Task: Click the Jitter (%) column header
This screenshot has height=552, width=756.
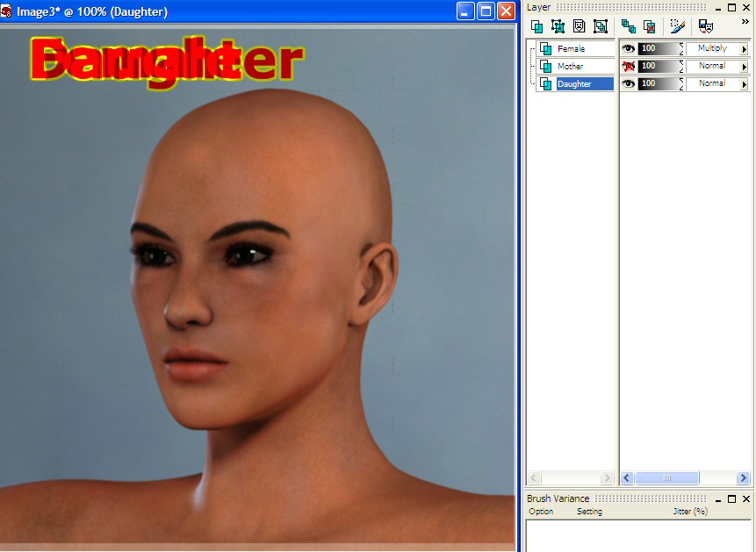Action: tap(690, 512)
